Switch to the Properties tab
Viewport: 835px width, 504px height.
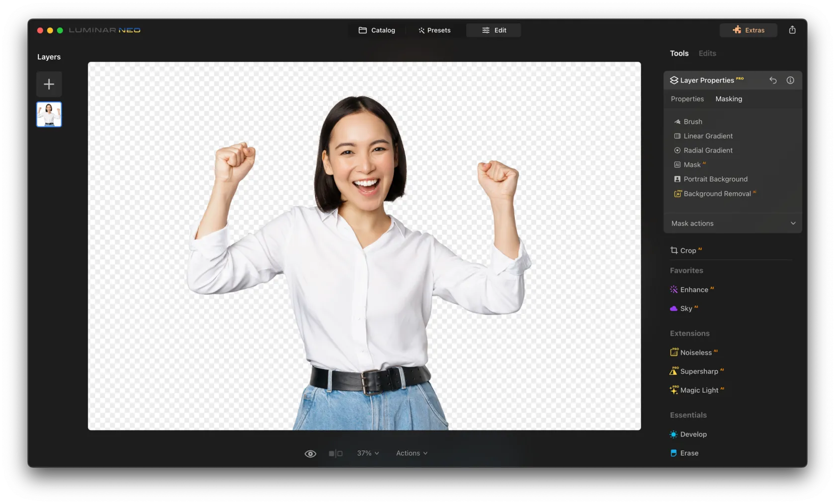point(687,99)
